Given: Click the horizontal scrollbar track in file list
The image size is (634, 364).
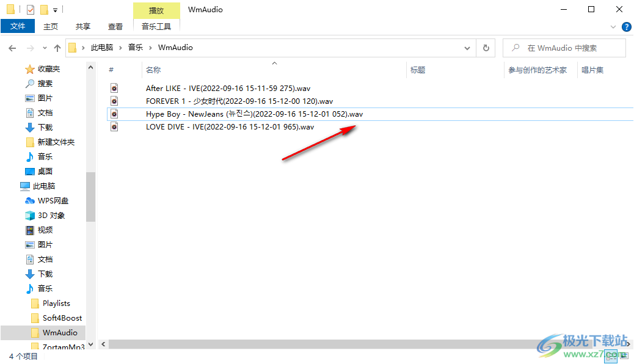Looking at the screenshot, I should point(366,344).
